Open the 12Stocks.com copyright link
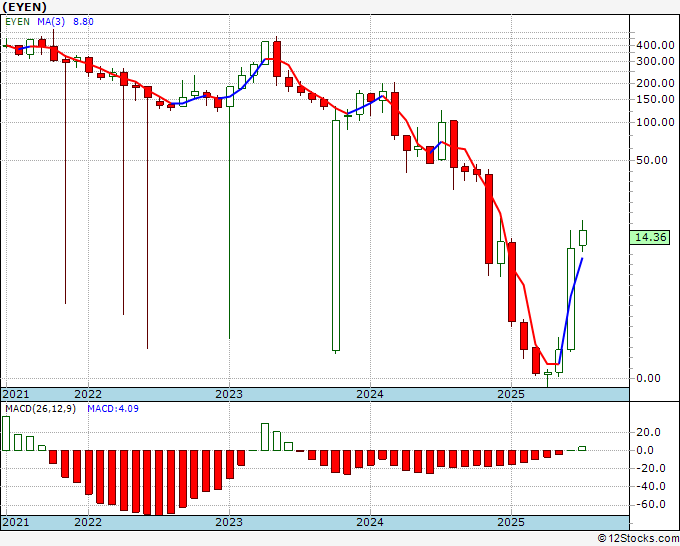Image resolution: width=680 pixels, height=546 pixels. (x=638, y=539)
